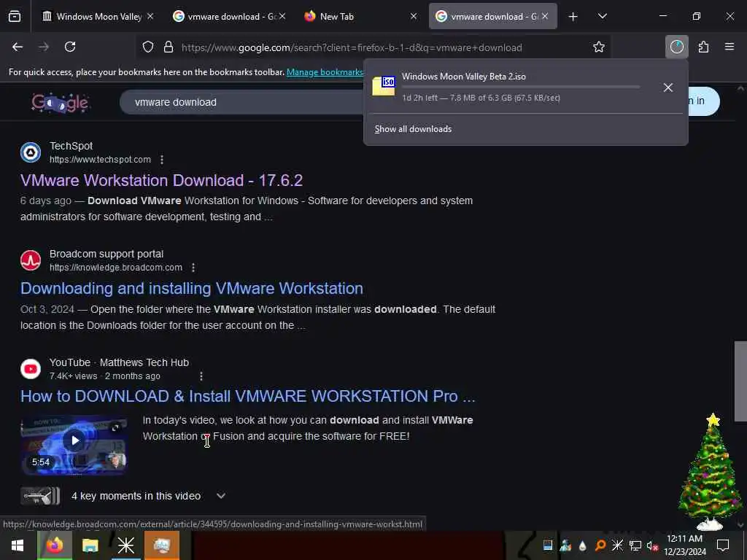
Task: Click https://knowledge.broadcom.com URL text
Action: tap(116, 268)
